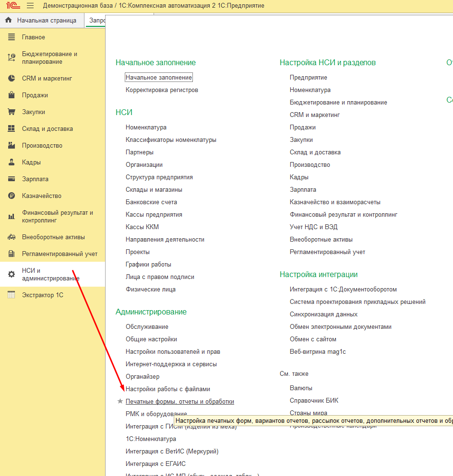453x476 pixels.
Task: Click the home icon on Начальная страница
Action: pyautogui.click(x=8, y=20)
